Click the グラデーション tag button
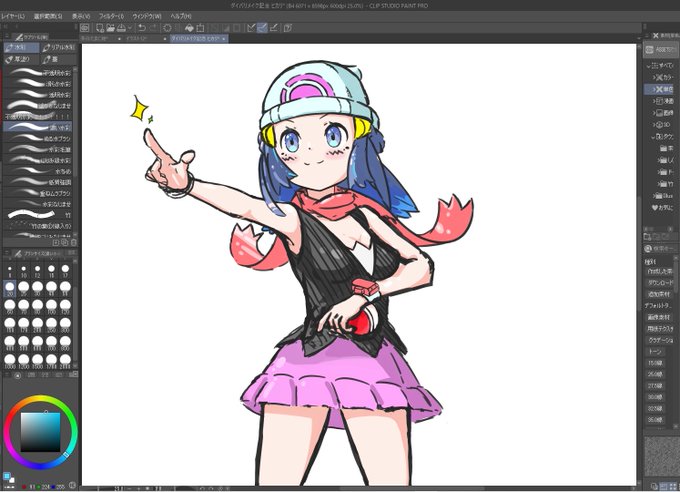 (x=660, y=340)
